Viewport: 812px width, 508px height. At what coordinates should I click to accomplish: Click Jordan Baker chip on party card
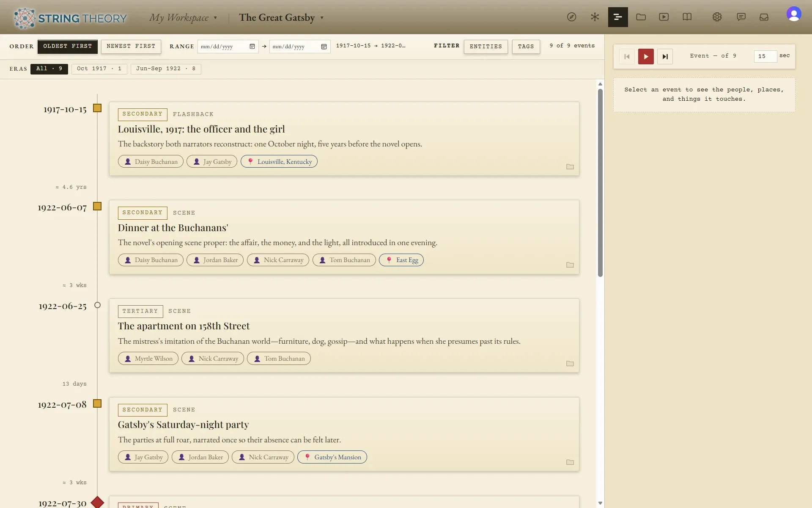coord(200,457)
